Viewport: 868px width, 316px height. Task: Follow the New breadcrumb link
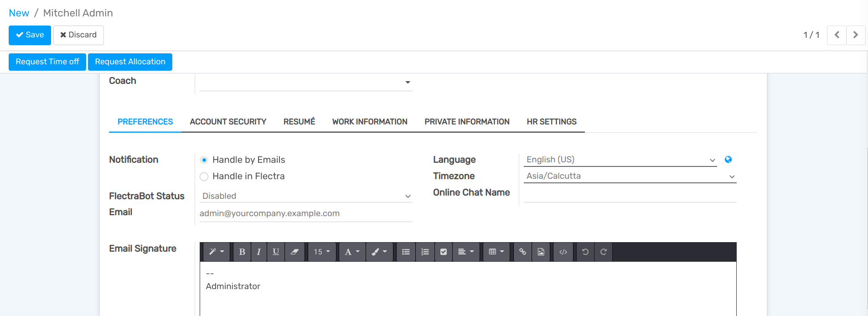point(19,13)
